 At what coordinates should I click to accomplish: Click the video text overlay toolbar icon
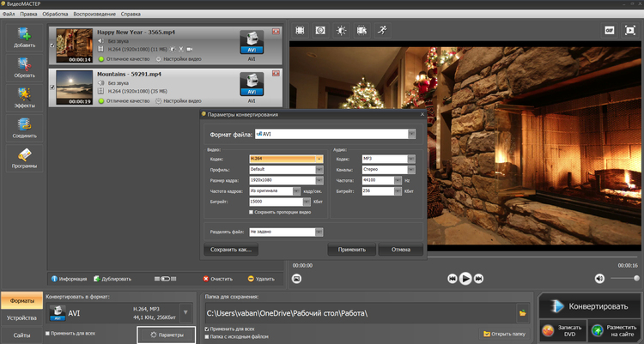[x=361, y=30]
